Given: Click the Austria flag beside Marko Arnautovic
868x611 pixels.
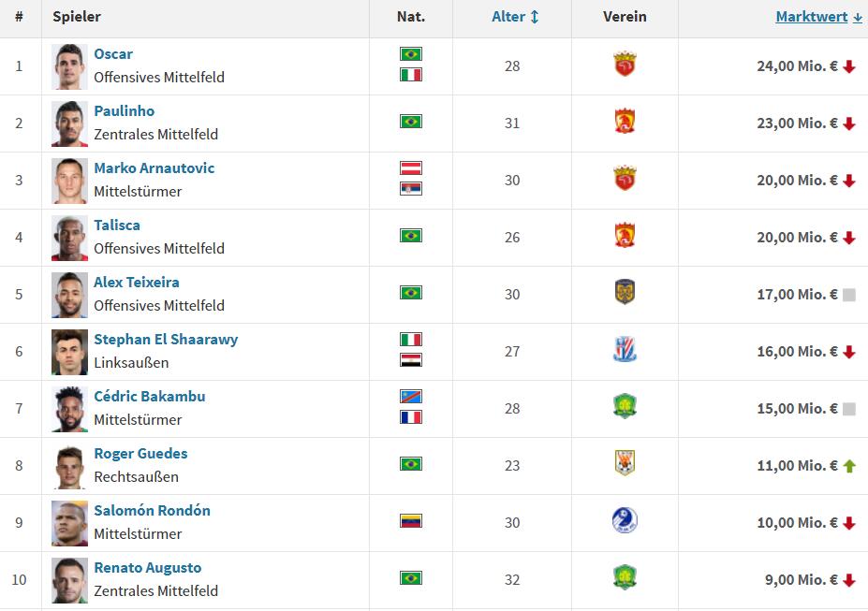Looking at the screenshot, I should [x=411, y=168].
